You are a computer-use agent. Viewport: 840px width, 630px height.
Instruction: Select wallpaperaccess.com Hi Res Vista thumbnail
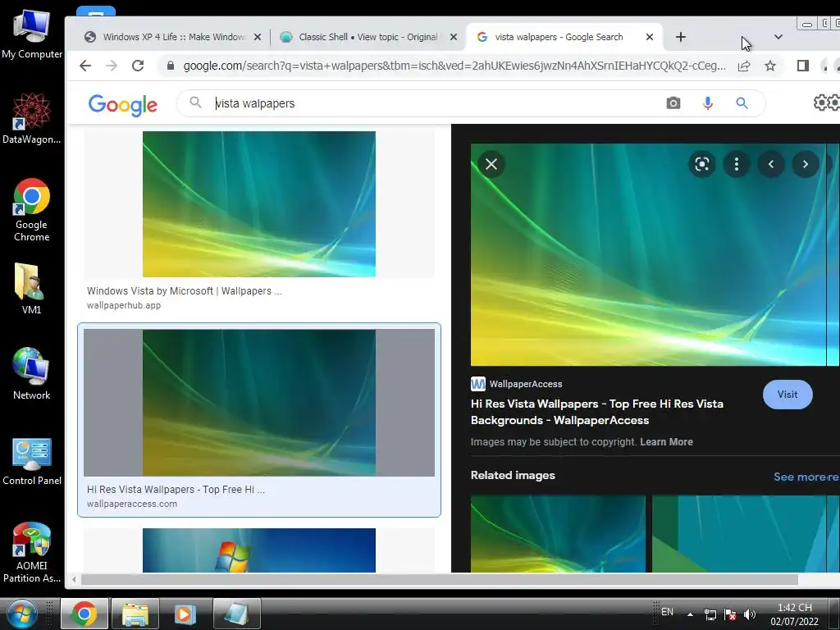(258, 403)
